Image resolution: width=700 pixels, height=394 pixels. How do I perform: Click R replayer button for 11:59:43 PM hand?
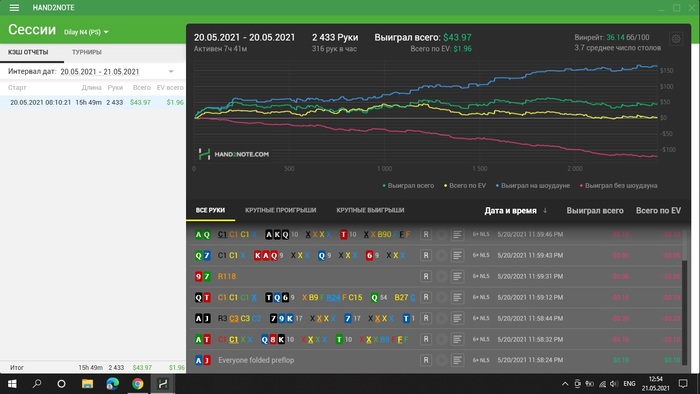click(426, 255)
